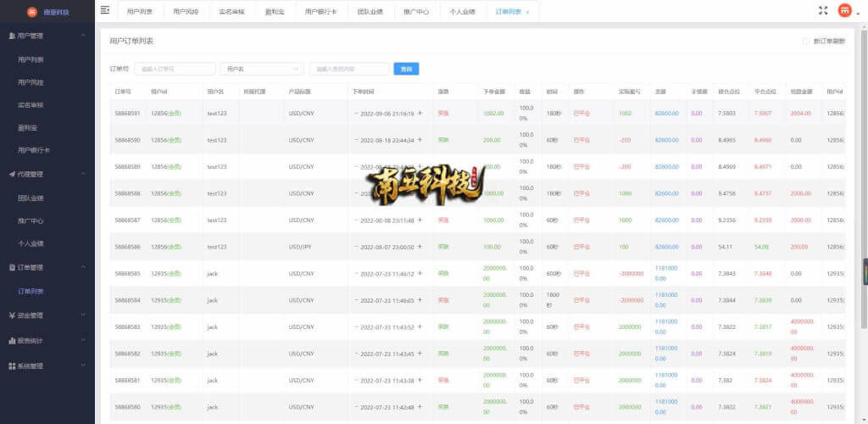868x424 pixels.
Task: Open the 用户名 search-type dropdown
Action: 262,69
